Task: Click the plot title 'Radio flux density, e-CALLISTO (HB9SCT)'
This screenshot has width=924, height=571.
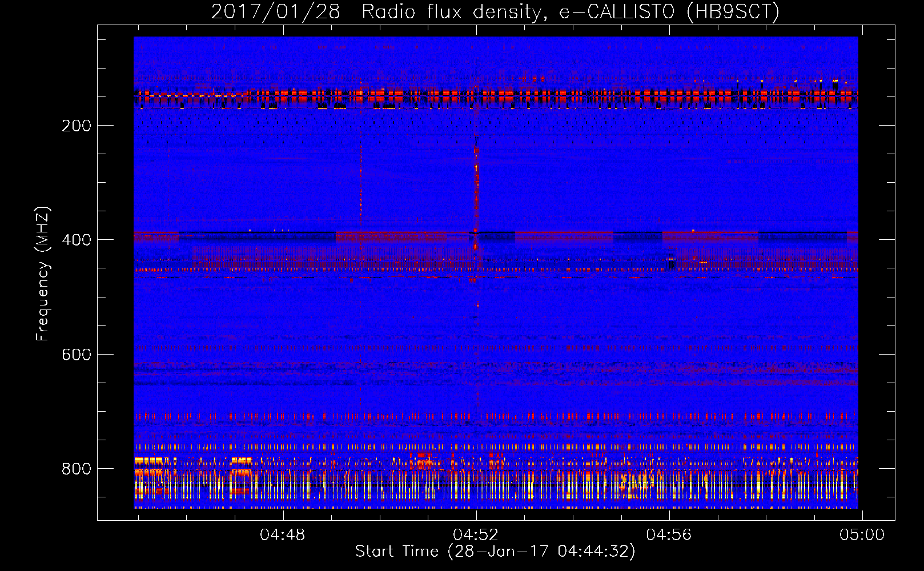Action: pyautogui.click(x=571, y=11)
